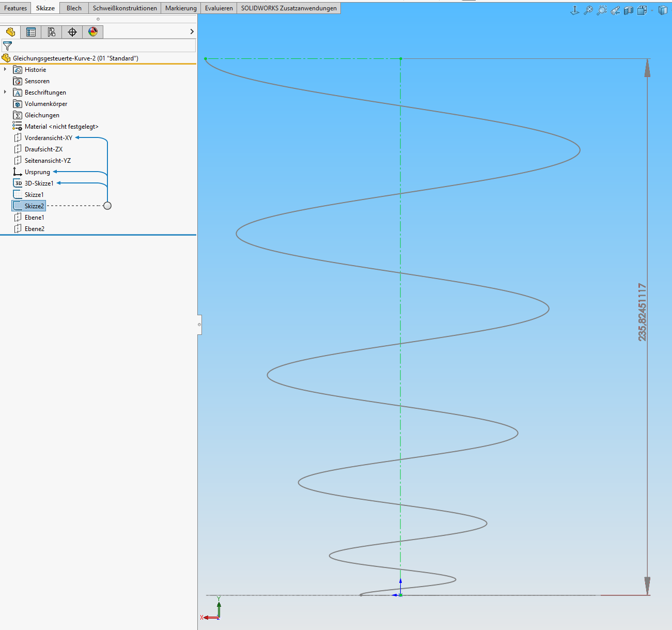Image resolution: width=672 pixels, height=630 pixels.
Task: Open the SOLIDWORKS Zusatzanwendungen tab
Action: pyautogui.click(x=289, y=8)
